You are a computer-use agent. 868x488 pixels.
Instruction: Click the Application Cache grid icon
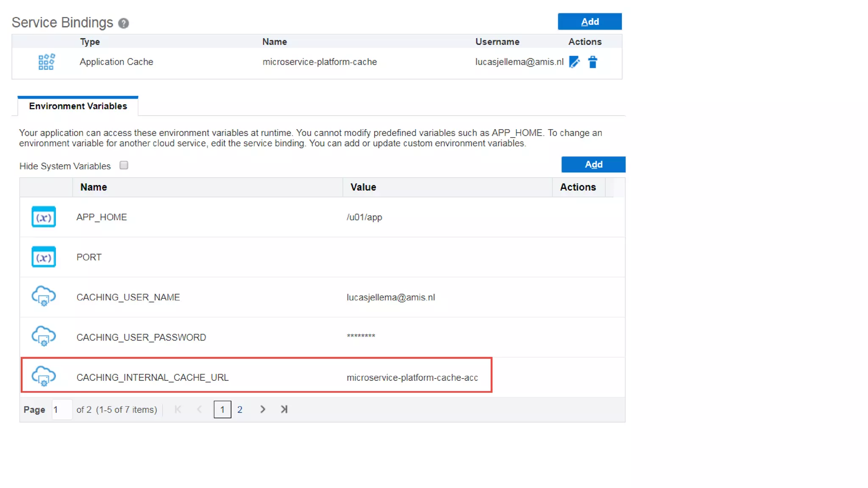[x=46, y=62]
